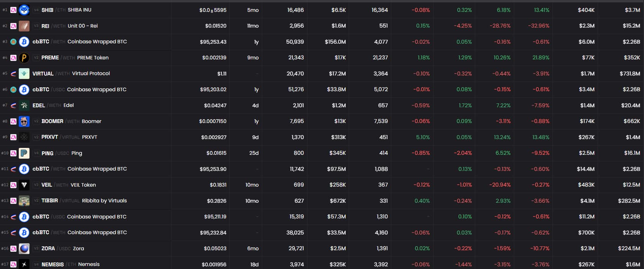Click the VIRTUAL market cap $731.8M
The image size is (644, 269).
point(629,74)
